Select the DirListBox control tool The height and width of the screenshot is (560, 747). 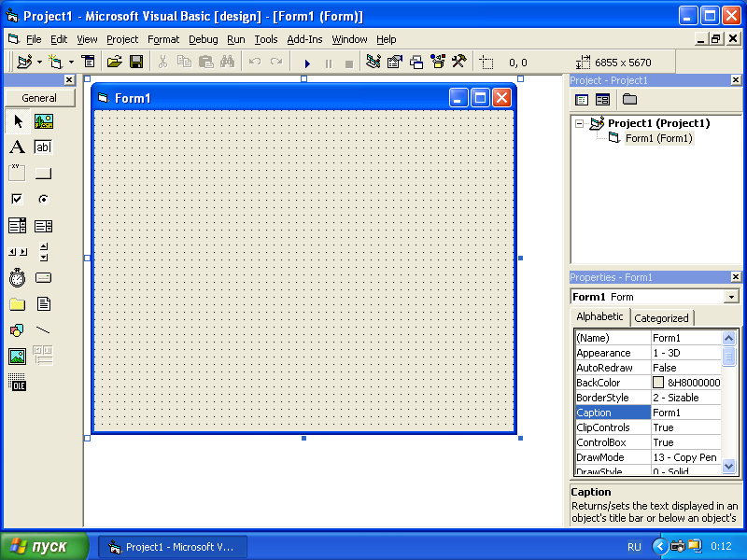pyautogui.click(x=18, y=304)
